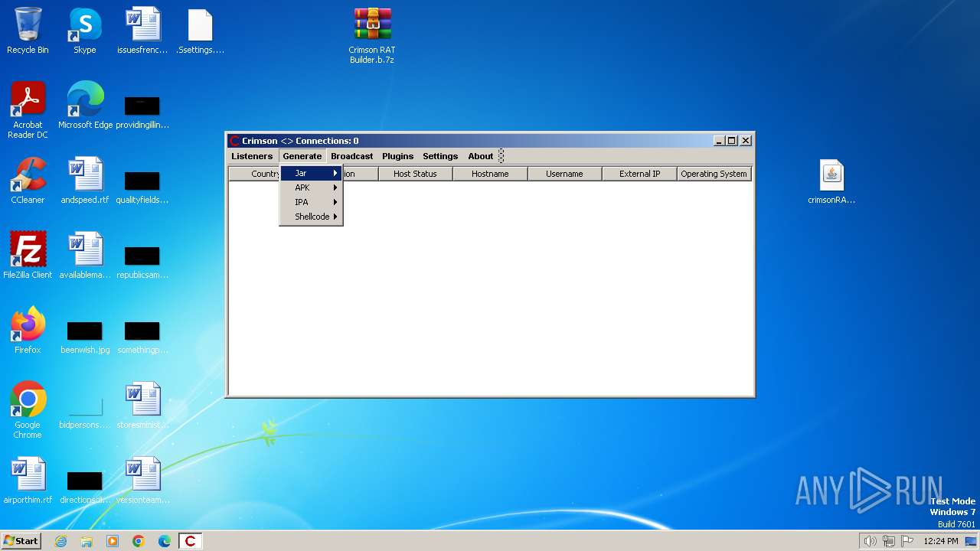Open the Listeners menu
Viewport: 980px width, 551px height.
pos(252,156)
